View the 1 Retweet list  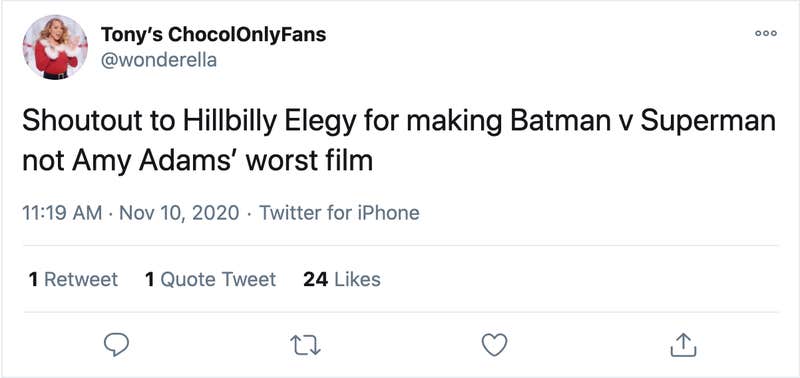point(73,280)
